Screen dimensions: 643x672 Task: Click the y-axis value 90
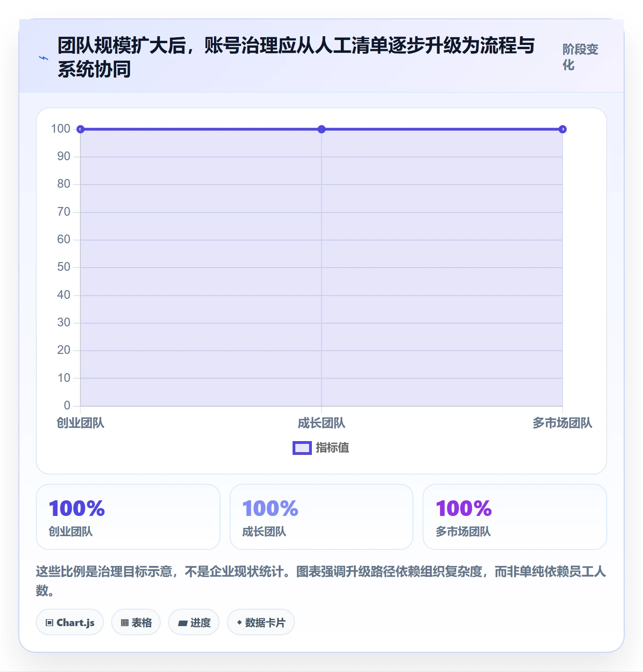[64, 157]
